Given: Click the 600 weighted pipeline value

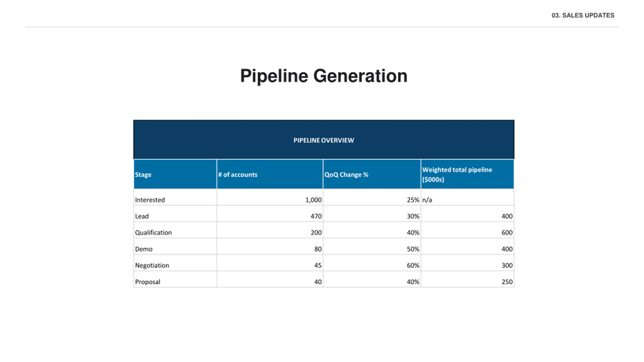Looking at the screenshot, I should (x=507, y=233).
